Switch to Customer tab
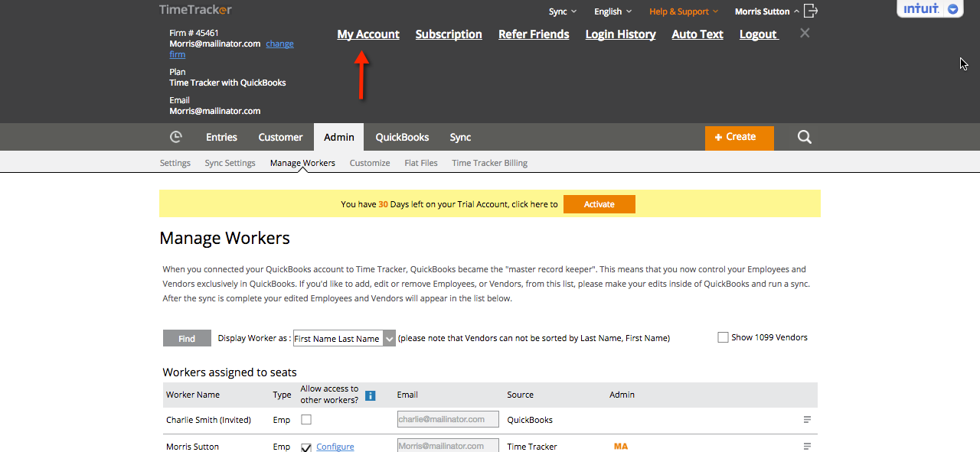 280,137
